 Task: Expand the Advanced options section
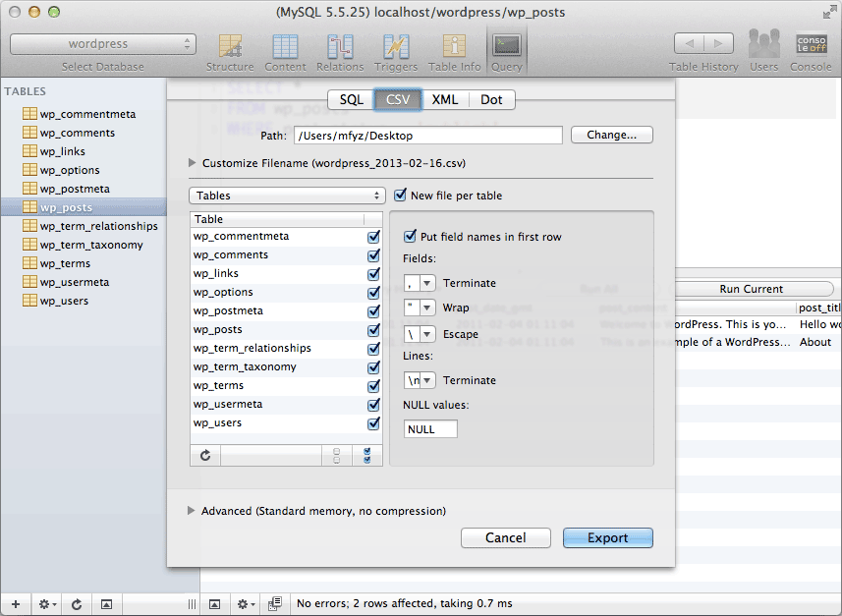point(191,510)
